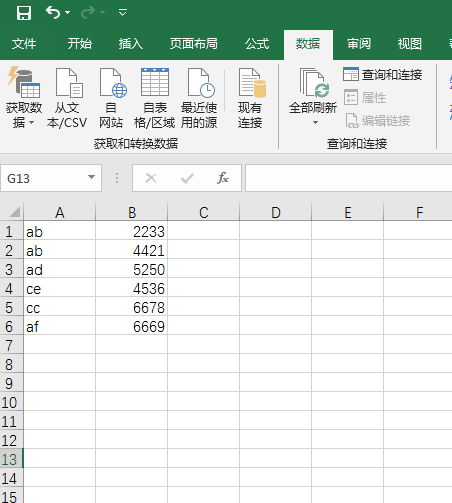Image resolution: width=452 pixels, height=503 pixels.
Task: Open Customize Quick Access Toolbar dropdown
Action: point(123,13)
